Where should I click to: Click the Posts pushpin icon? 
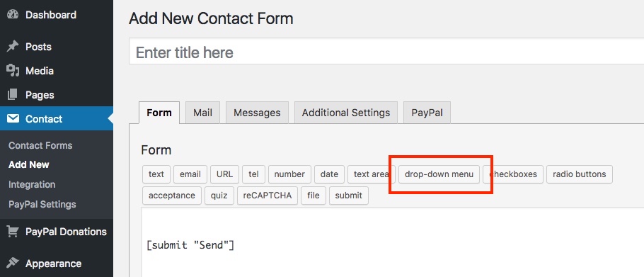[13, 47]
